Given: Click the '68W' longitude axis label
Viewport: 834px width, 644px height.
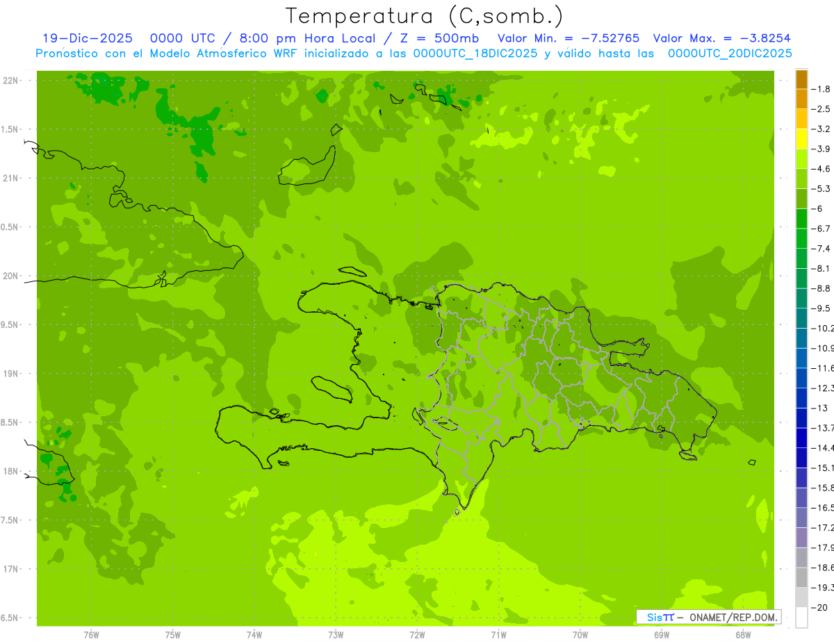Looking at the screenshot, I should [x=743, y=634].
